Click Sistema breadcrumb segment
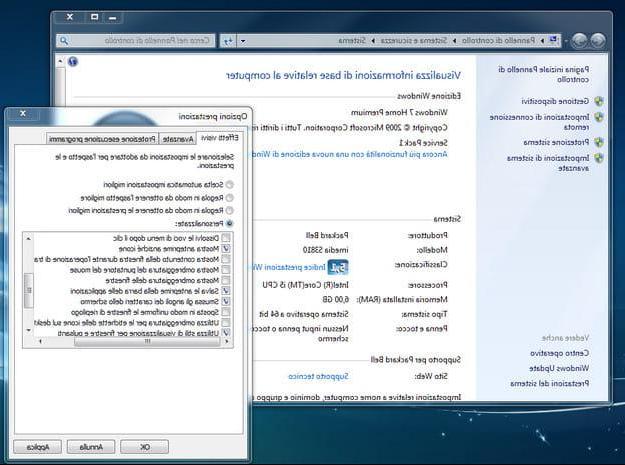 (x=352, y=41)
